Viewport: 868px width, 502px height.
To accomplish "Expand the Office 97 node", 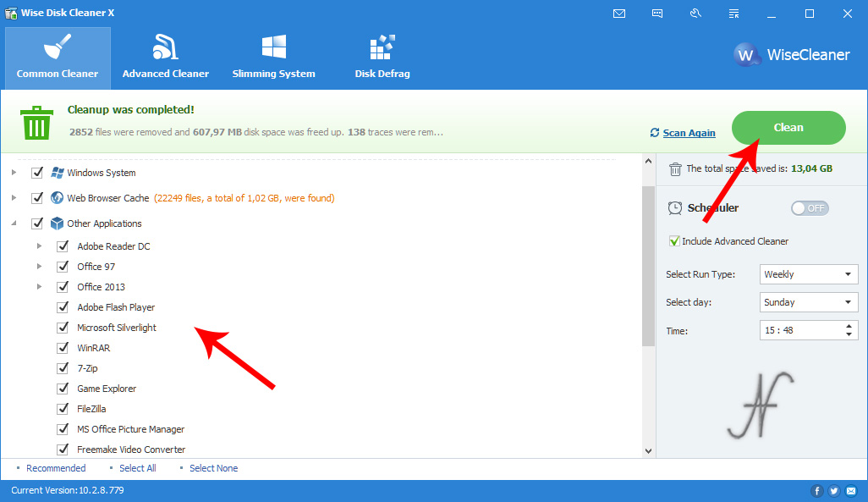I will pos(39,266).
